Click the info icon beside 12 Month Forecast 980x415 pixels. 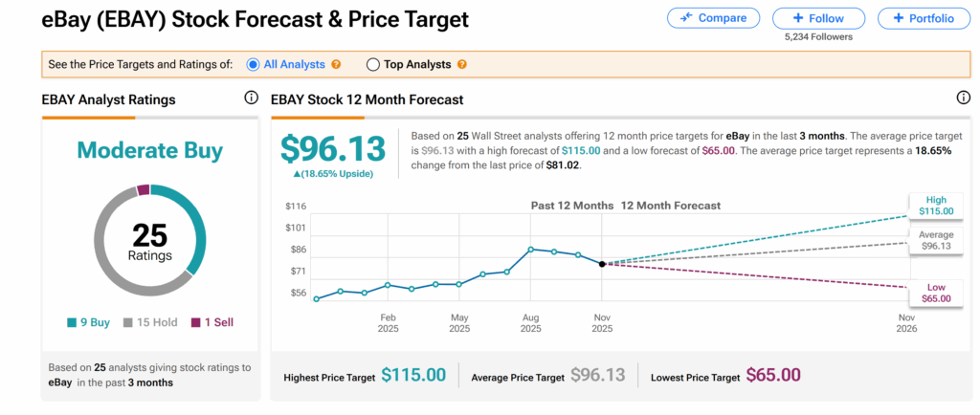tap(964, 98)
